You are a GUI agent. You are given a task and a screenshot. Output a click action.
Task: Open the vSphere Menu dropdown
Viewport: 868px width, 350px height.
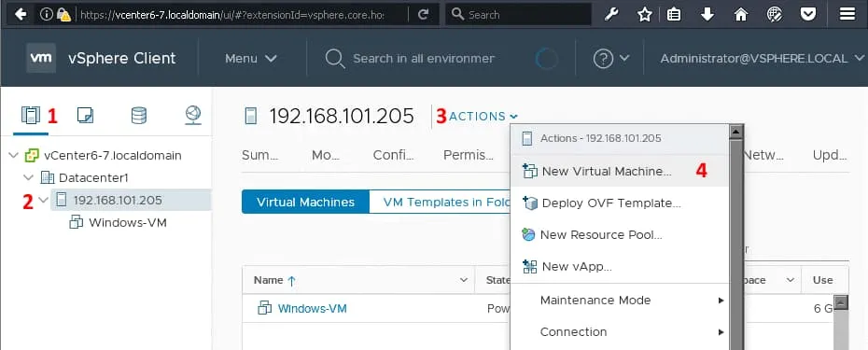(251, 58)
